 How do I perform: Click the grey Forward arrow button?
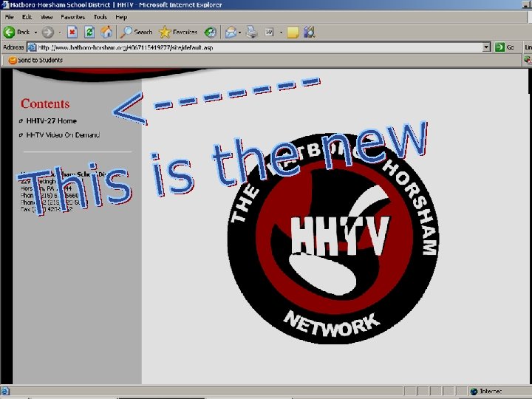point(48,33)
